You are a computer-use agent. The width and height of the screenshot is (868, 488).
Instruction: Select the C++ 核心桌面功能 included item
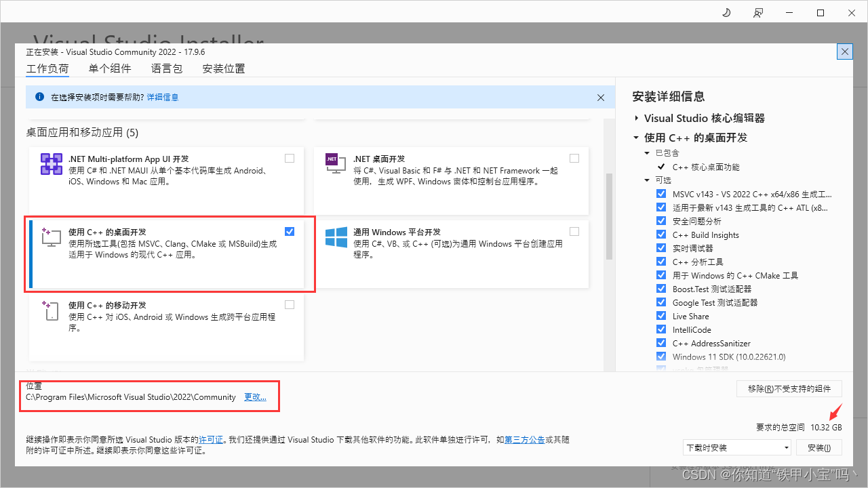coord(706,167)
